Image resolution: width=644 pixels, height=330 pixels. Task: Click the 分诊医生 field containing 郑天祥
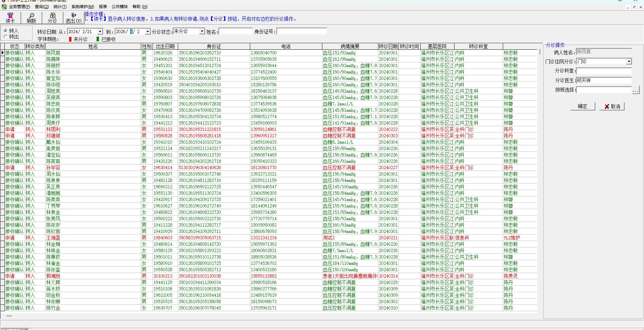(x=604, y=81)
